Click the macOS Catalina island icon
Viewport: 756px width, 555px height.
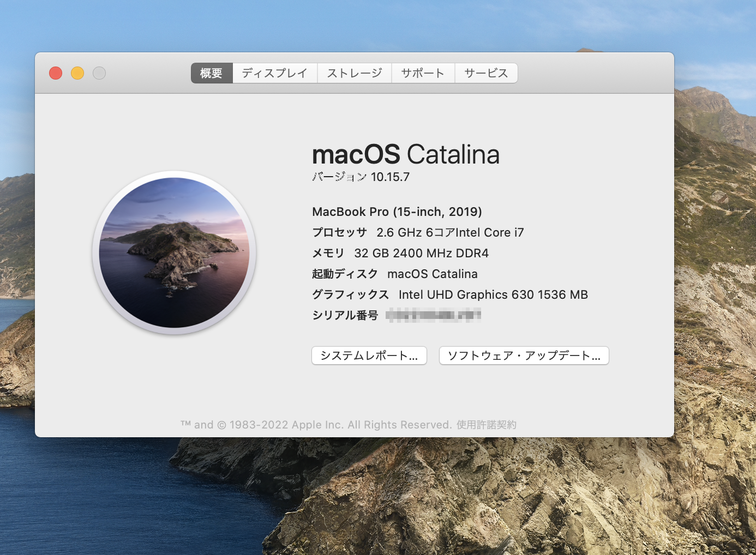click(174, 252)
